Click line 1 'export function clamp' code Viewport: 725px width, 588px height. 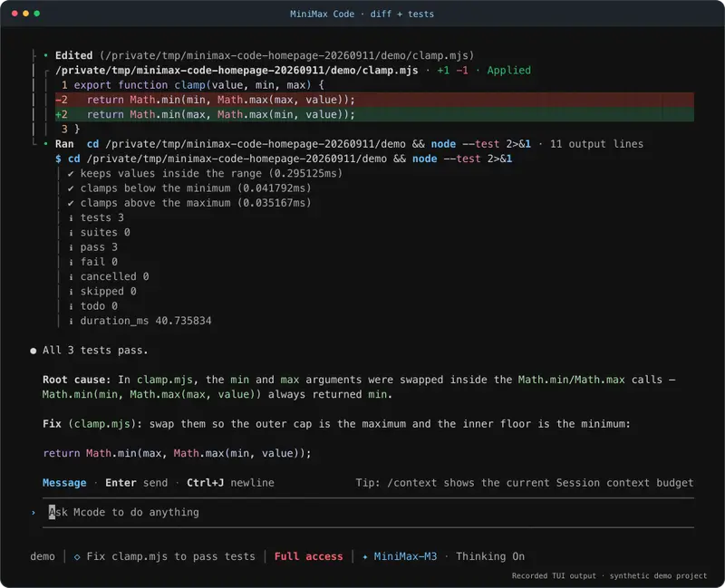[x=198, y=85]
